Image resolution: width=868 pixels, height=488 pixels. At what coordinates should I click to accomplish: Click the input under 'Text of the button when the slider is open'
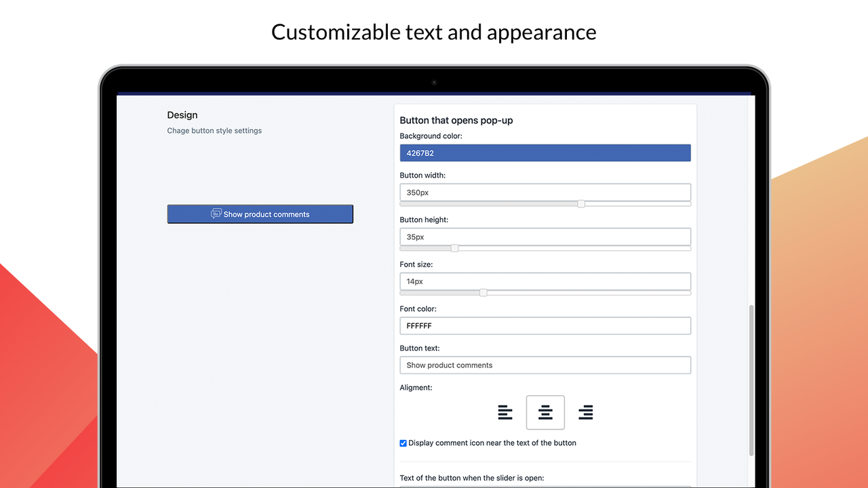[545, 486]
